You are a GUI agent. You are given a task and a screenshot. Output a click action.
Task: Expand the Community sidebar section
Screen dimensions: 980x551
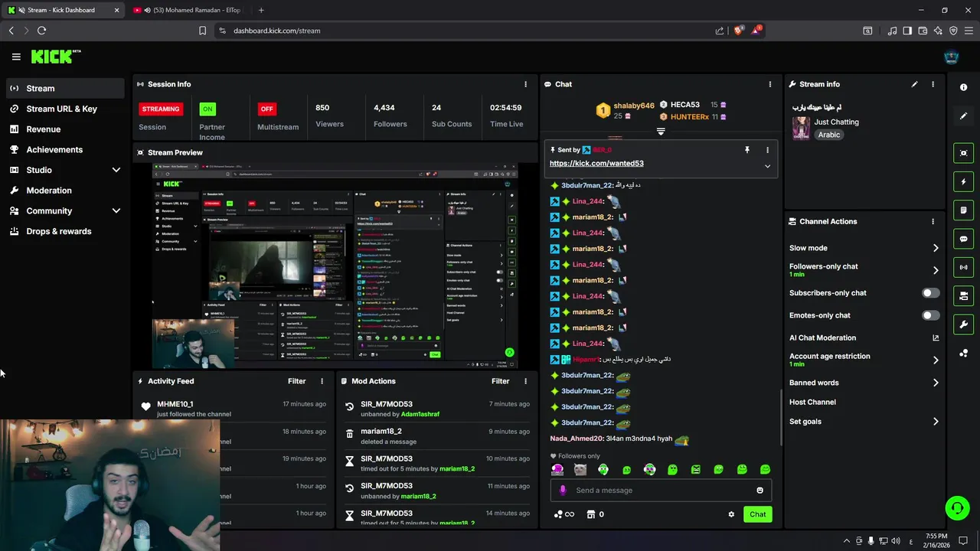coord(116,211)
